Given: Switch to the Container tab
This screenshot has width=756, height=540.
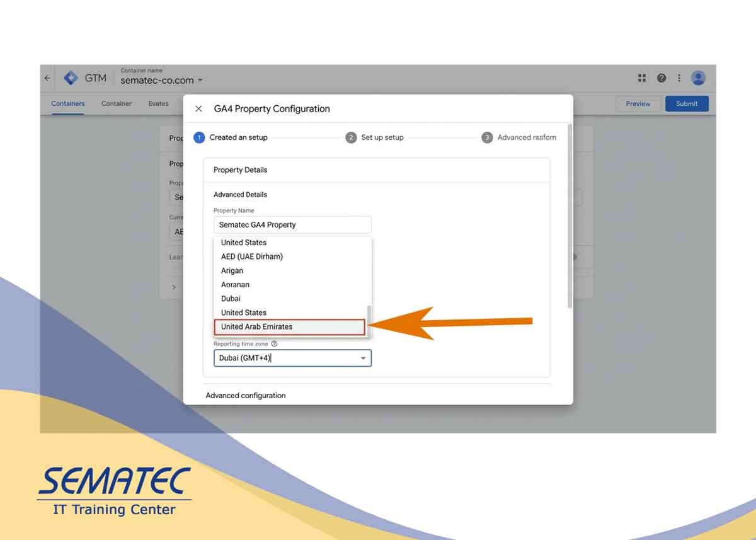Looking at the screenshot, I should (117, 103).
